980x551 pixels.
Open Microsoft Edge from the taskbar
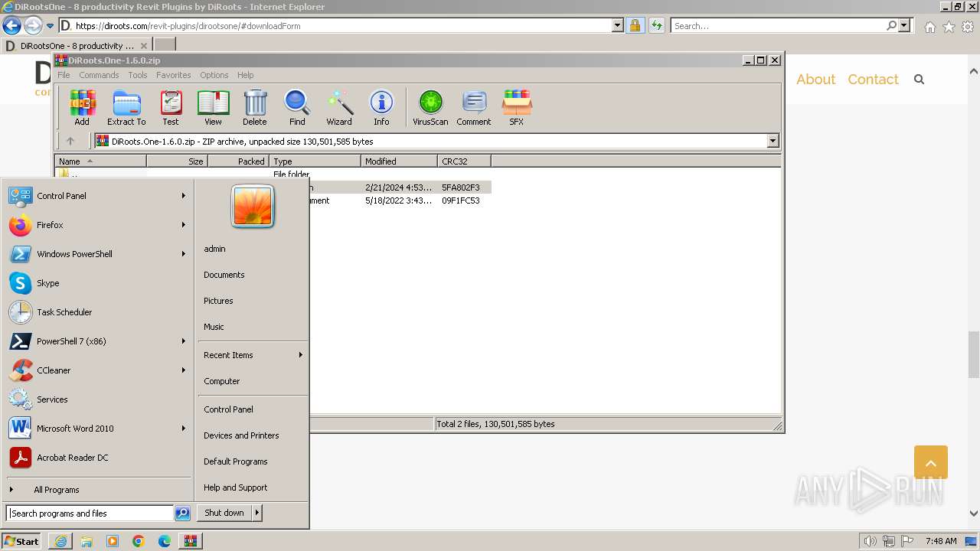point(165,541)
